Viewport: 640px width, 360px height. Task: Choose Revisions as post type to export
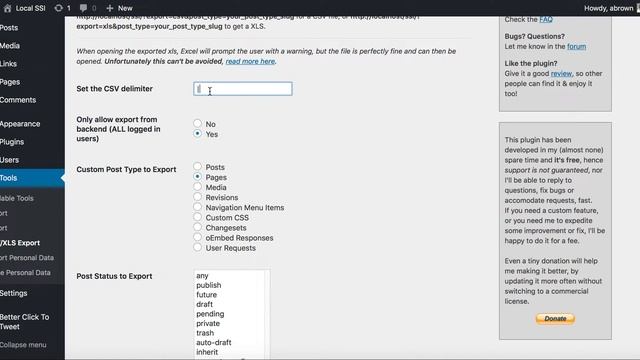point(198,197)
